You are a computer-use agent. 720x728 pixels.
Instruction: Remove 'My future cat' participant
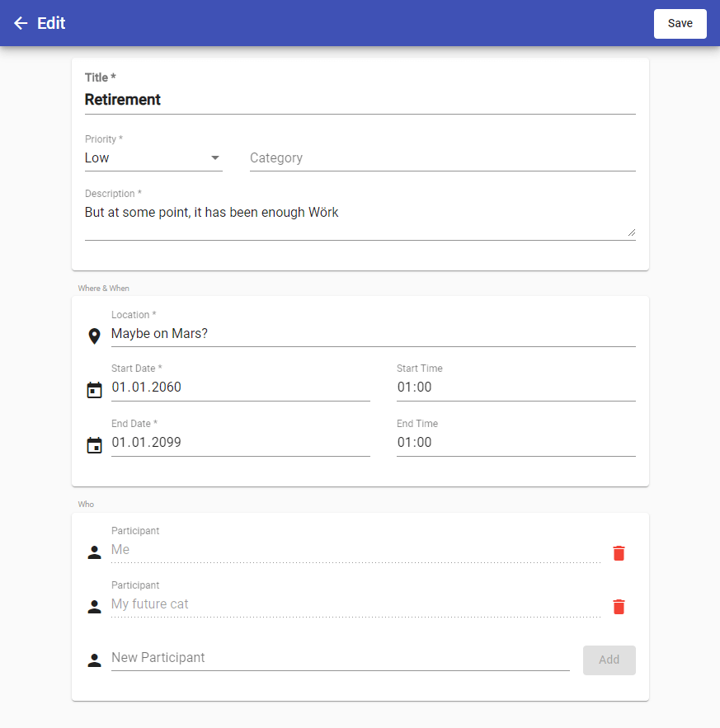pyautogui.click(x=619, y=607)
